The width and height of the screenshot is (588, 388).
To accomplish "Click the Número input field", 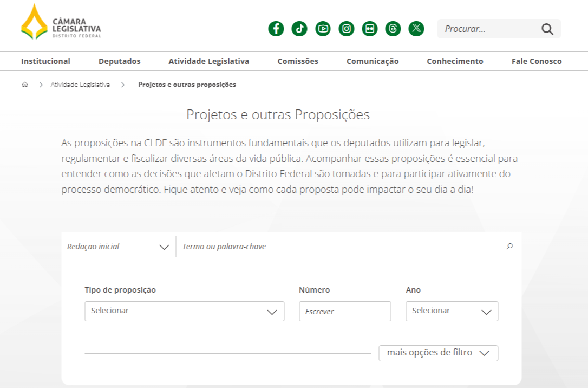I will point(345,312).
